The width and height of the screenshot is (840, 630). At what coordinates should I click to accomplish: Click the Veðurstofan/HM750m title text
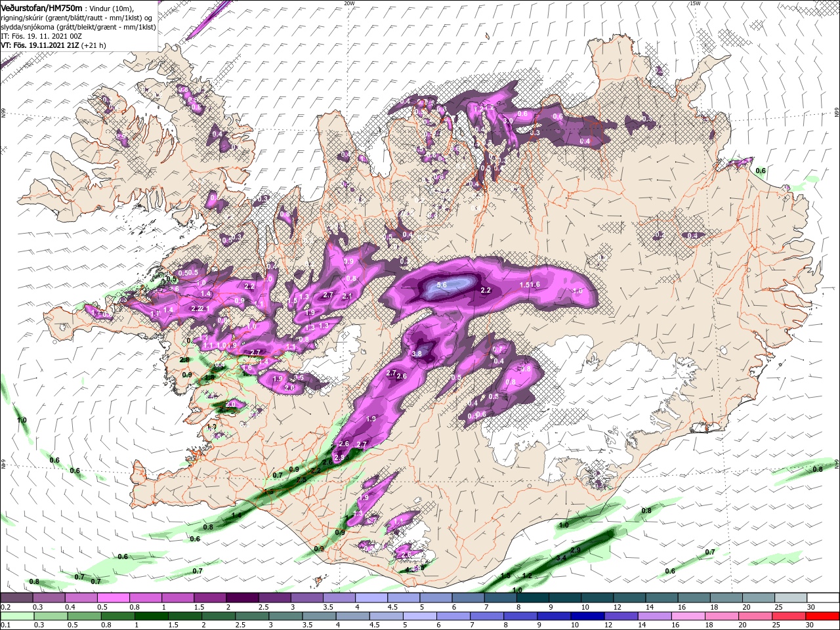pos(41,7)
